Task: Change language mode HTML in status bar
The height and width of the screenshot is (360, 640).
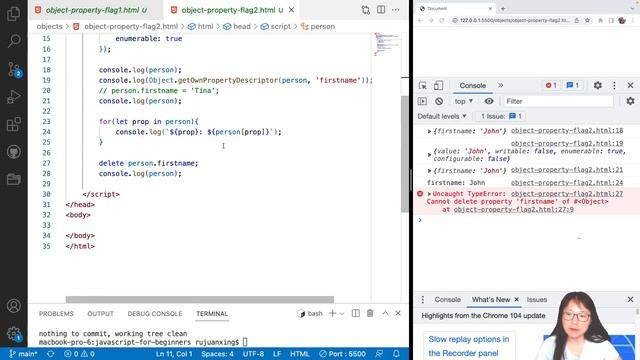Action: pyautogui.click(x=300, y=354)
